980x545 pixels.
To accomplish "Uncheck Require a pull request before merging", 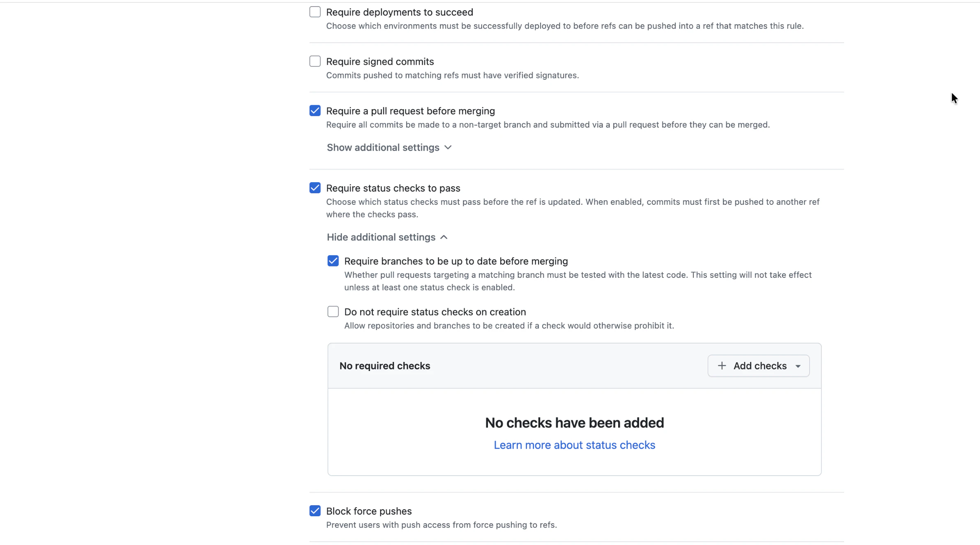I will point(315,111).
